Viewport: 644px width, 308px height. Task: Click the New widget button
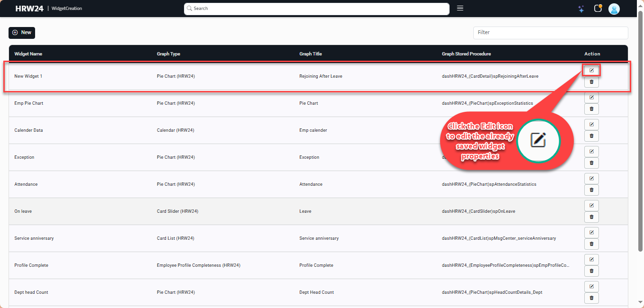[x=22, y=33]
